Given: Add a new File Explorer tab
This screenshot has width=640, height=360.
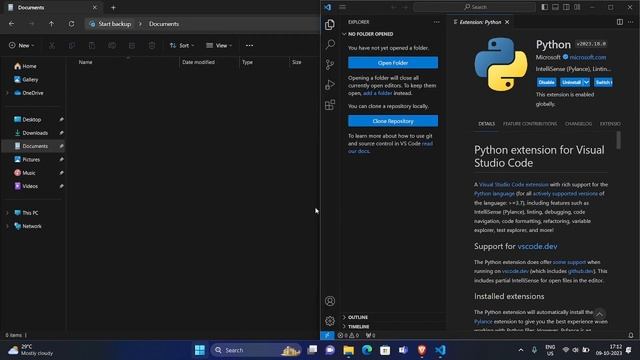Looking at the screenshot, I should (x=113, y=7).
